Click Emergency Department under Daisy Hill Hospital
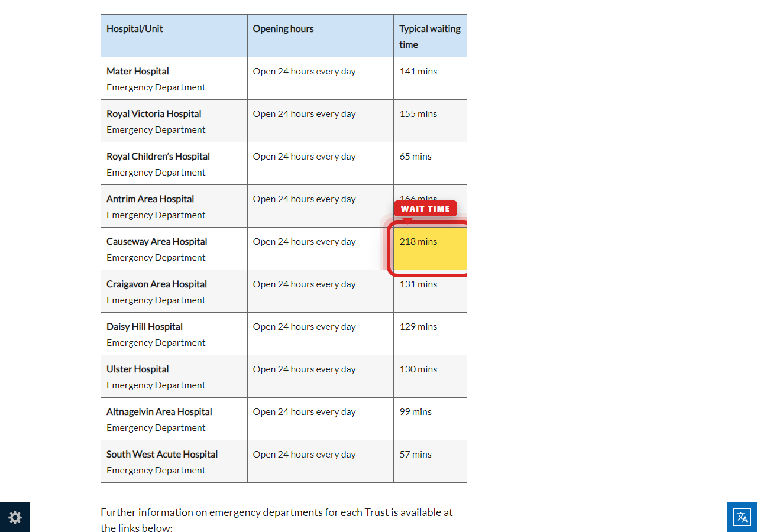The image size is (757, 532). pyautogui.click(x=156, y=342)
